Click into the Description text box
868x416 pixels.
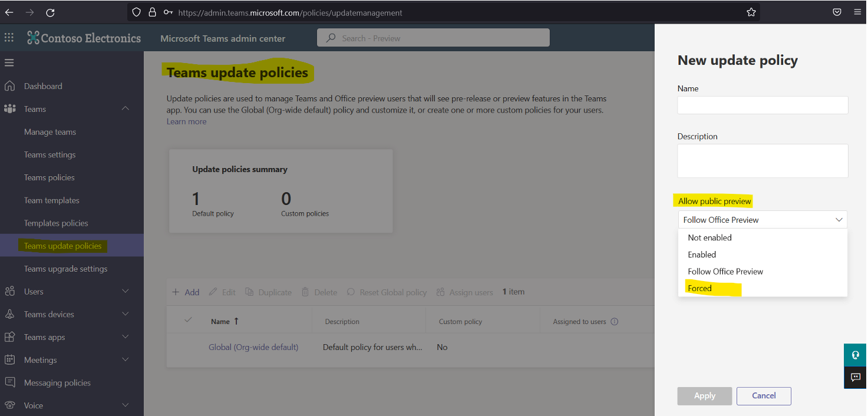pyautogui.click(x=763, y=161)
